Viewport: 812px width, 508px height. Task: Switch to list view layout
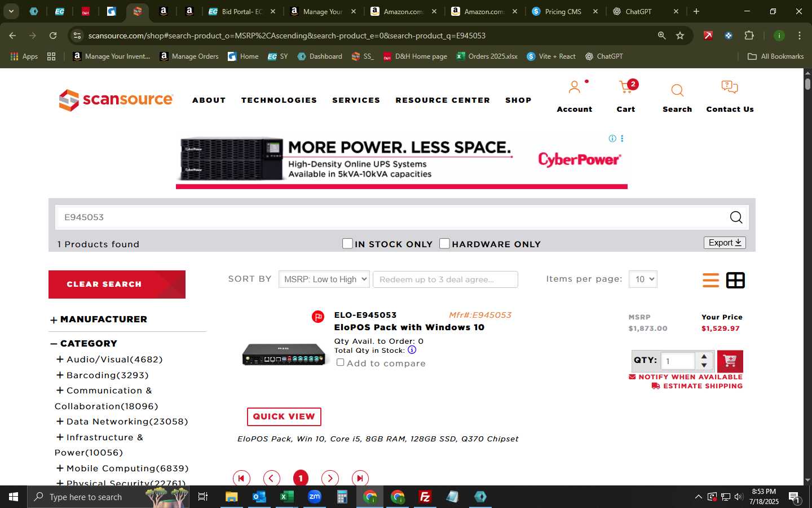[x=710, y=280]
